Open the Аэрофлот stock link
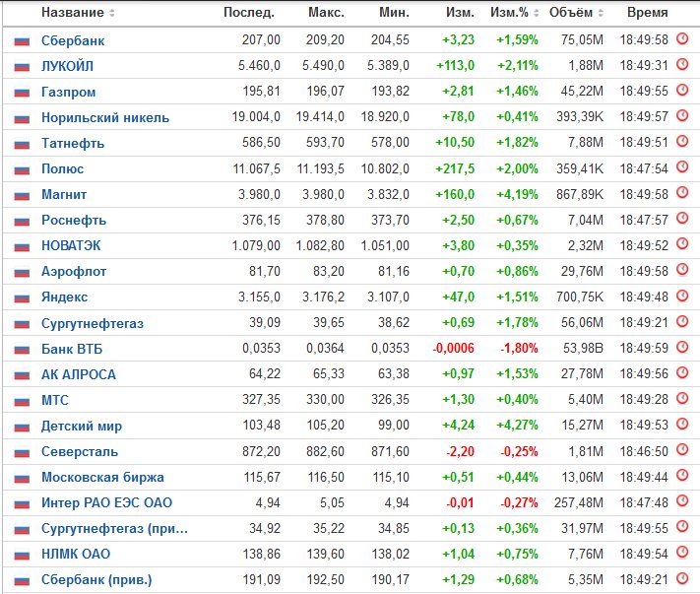 [x=74, y=271]
